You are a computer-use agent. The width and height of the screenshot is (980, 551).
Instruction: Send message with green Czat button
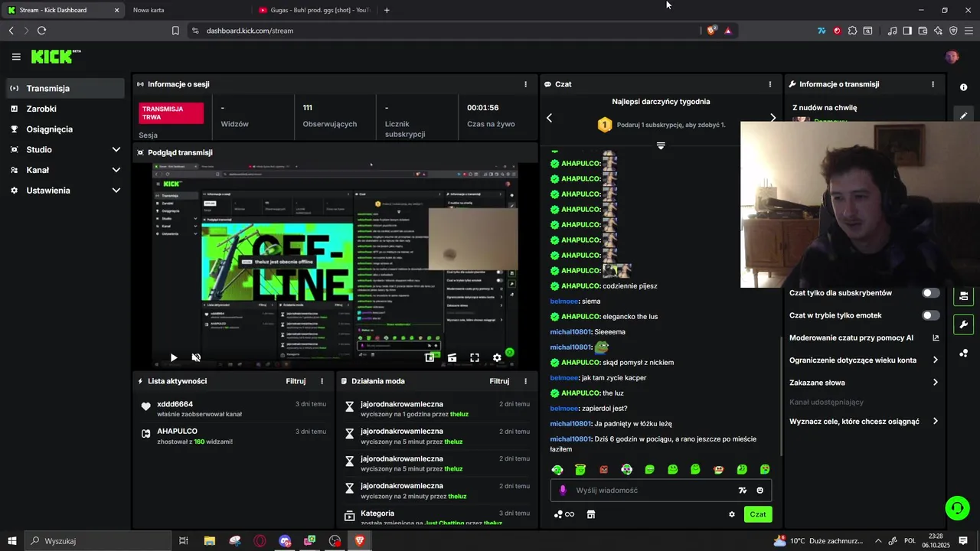[757, 514]
